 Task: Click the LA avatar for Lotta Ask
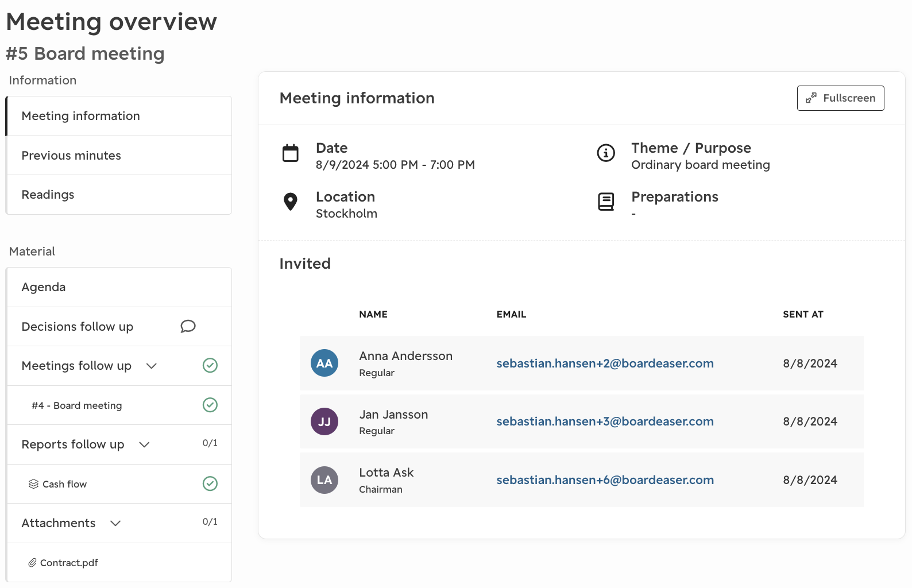tap(324, 480)
